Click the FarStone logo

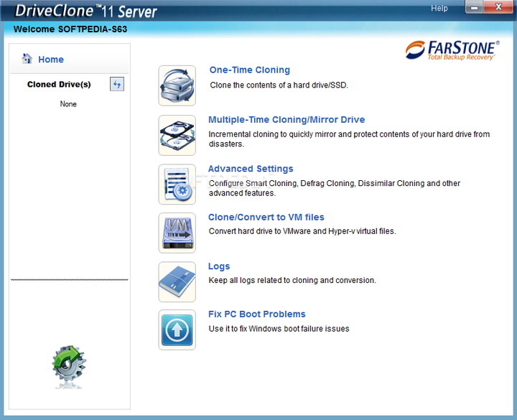pyautogui.click(x=452, y=50)
